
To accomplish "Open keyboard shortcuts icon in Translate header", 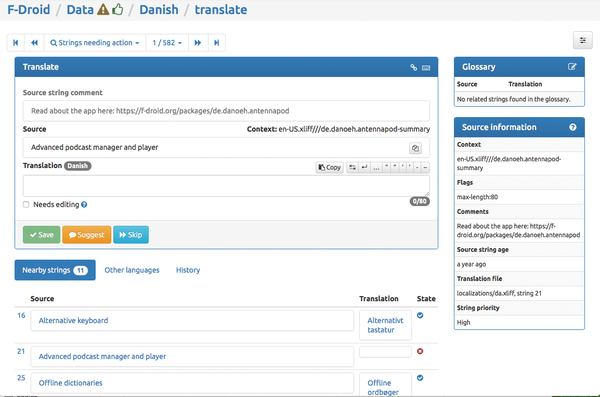I will [426, 68].
